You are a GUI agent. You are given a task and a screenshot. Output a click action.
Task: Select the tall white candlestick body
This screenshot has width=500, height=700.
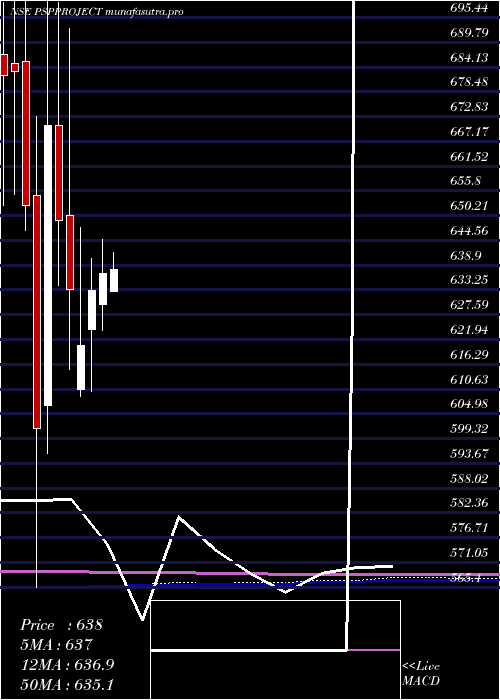pyautogui.click(x=48, y=266)
